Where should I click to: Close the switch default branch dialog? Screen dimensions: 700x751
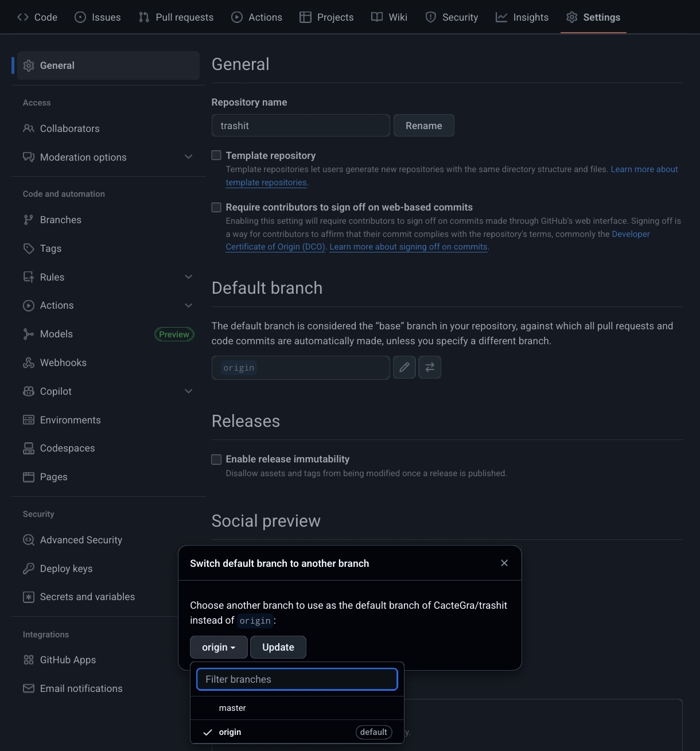click(x=504, y=563)
